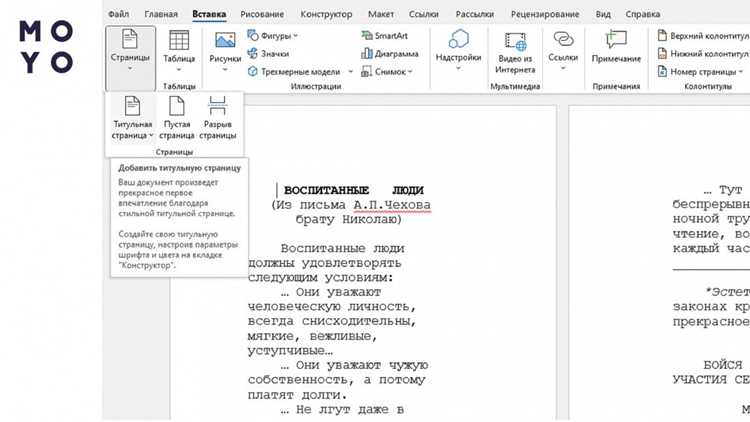Click the underlined word А.П.Чехова
The image size is (750, 422).
(x=392, y=205)
